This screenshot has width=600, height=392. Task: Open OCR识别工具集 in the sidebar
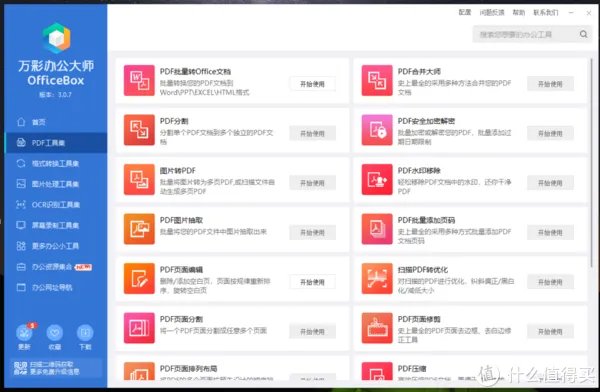tap(56, 205)
